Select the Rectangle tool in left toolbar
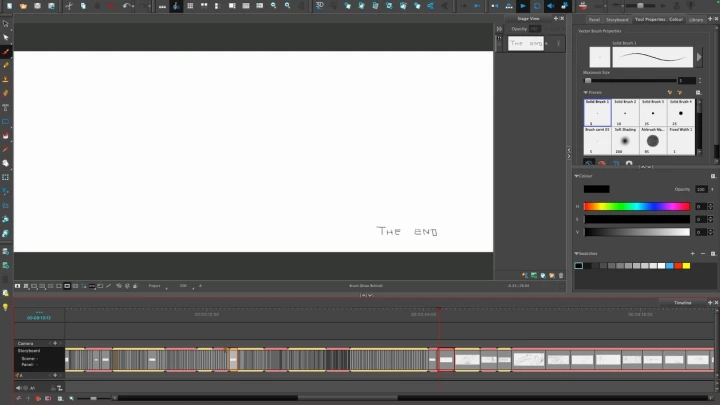The width and height of the screenshot is (720, 405). [x=6, y=121]
